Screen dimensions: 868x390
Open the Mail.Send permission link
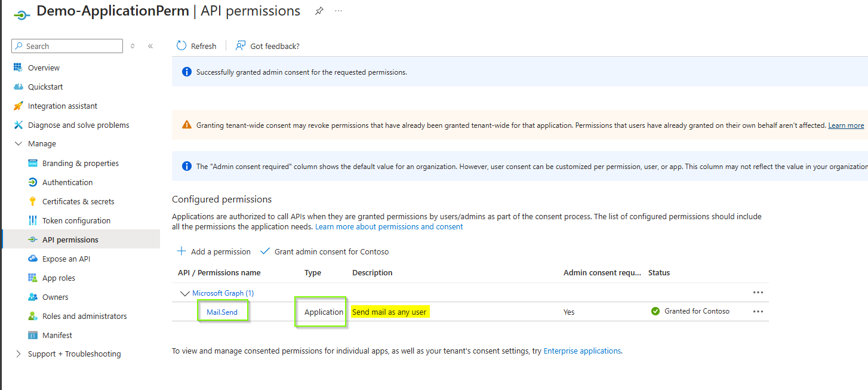(x=222, y=312)
